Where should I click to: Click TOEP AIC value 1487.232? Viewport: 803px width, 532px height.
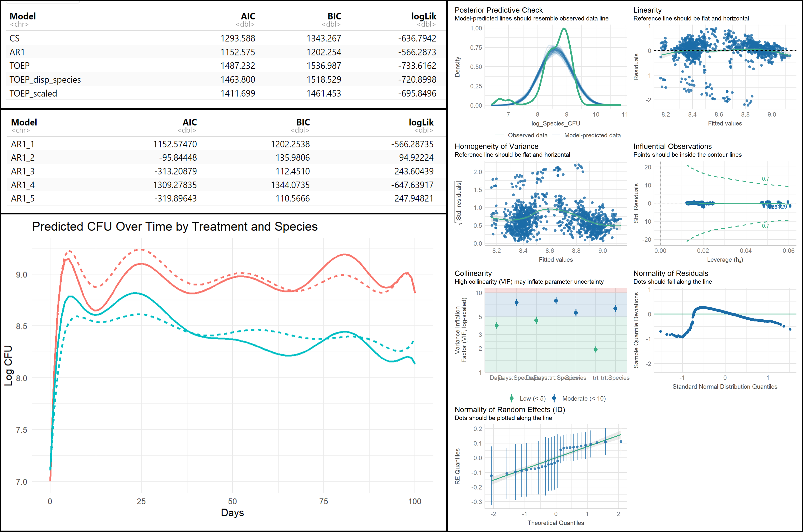[x=237, y=66]
